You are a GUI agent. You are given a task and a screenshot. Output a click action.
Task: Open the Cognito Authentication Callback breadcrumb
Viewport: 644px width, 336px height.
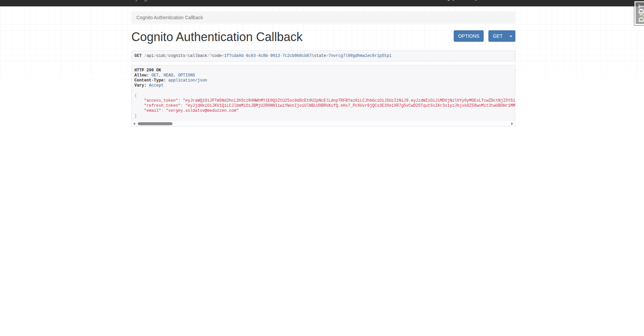click(x=170, y=18)
